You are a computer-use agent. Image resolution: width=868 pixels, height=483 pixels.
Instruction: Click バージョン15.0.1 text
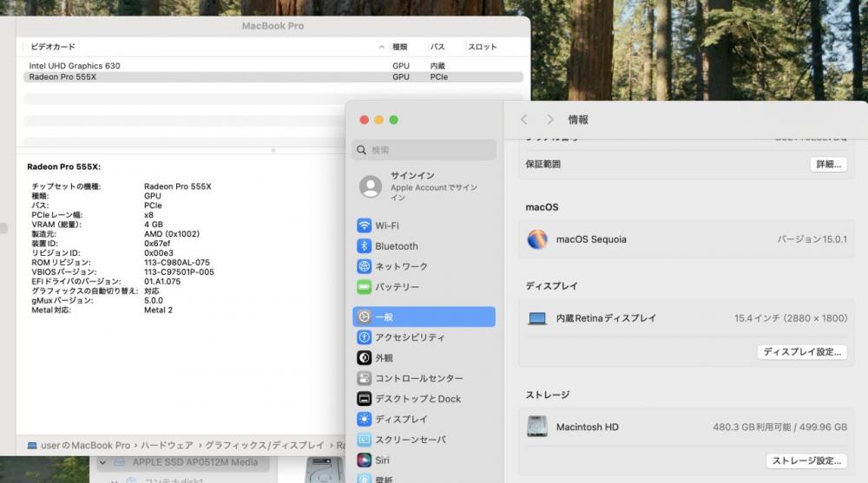(x=812, y=239)
